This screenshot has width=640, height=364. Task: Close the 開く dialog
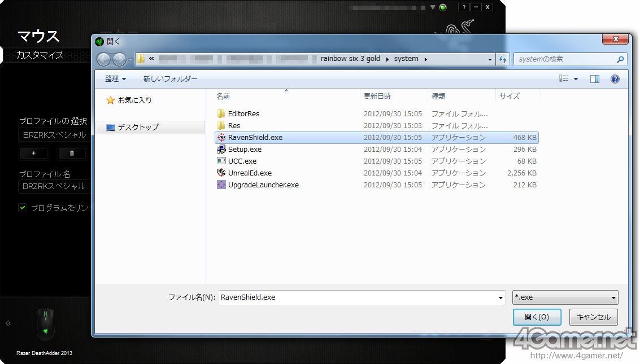(616, 39)
